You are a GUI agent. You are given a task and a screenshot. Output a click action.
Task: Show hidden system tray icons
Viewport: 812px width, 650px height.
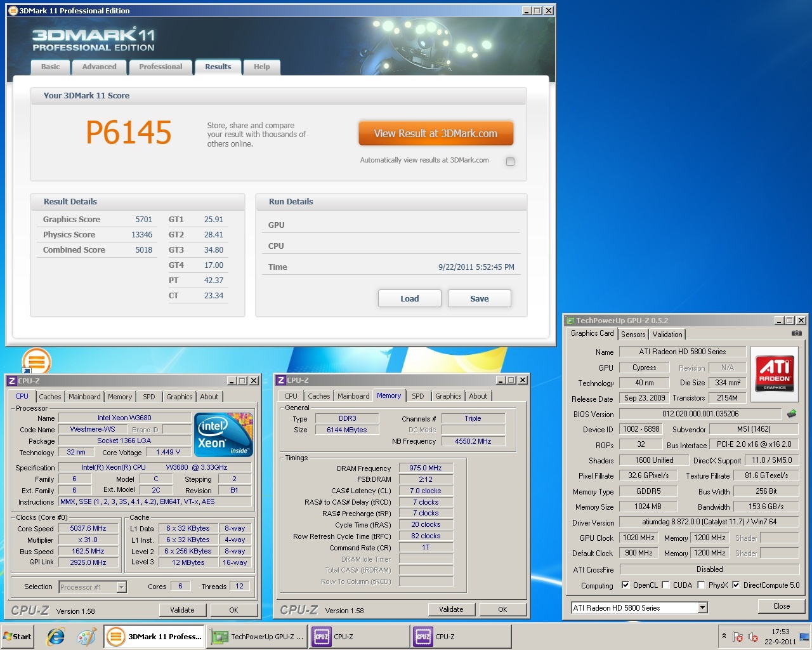pyautogui.click(x=724, y=636)
